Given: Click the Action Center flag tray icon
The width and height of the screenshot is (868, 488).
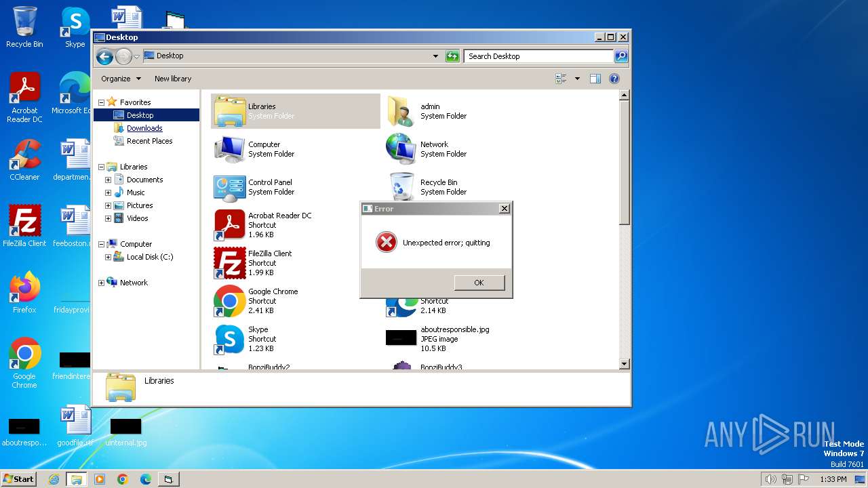Looking at the screenshot, I should pyautogui.click(x=803, y=479).
